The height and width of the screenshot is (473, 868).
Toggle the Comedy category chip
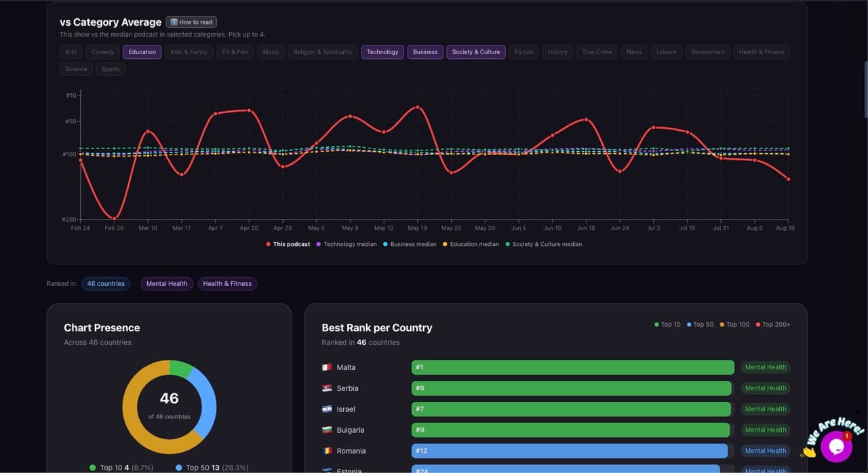[x=103, y=52]
